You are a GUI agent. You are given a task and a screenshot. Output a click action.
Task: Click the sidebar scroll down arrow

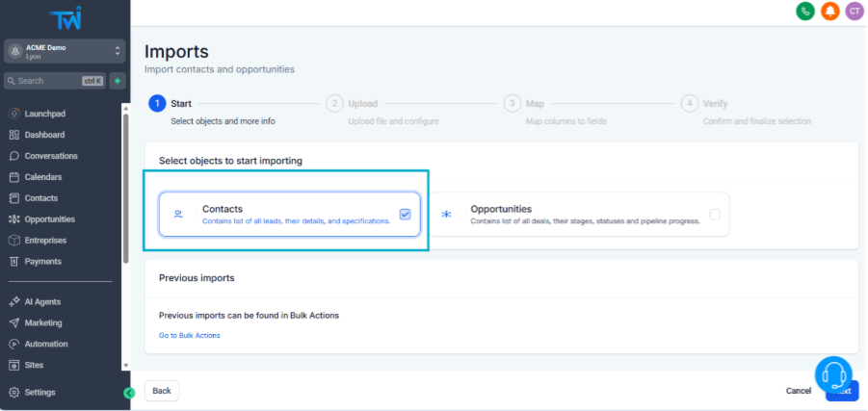tap(125, 366)
